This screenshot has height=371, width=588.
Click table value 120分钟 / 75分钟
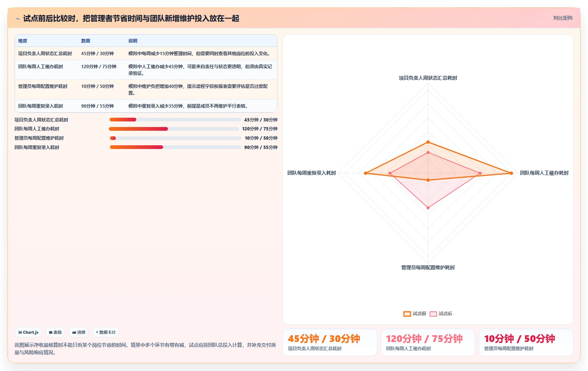point(99,67)
